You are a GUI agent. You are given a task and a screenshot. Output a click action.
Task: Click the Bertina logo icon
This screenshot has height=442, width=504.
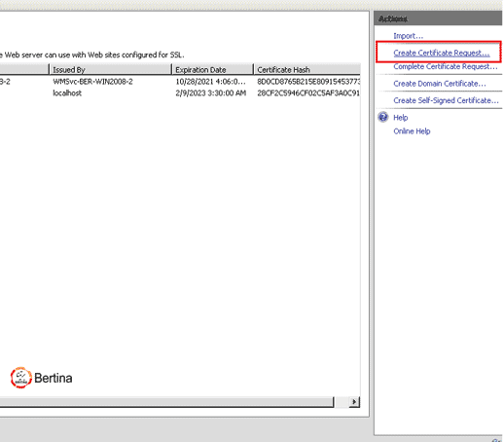(x=20, y=378)
